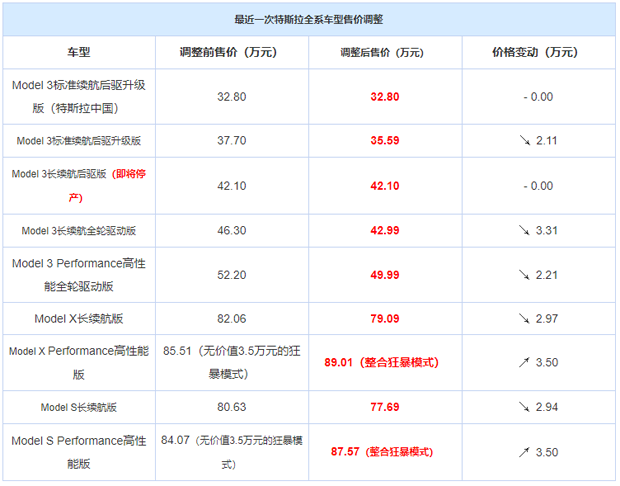Click the 80.63 original price
The image size is (620, 486).
(232, 407)
